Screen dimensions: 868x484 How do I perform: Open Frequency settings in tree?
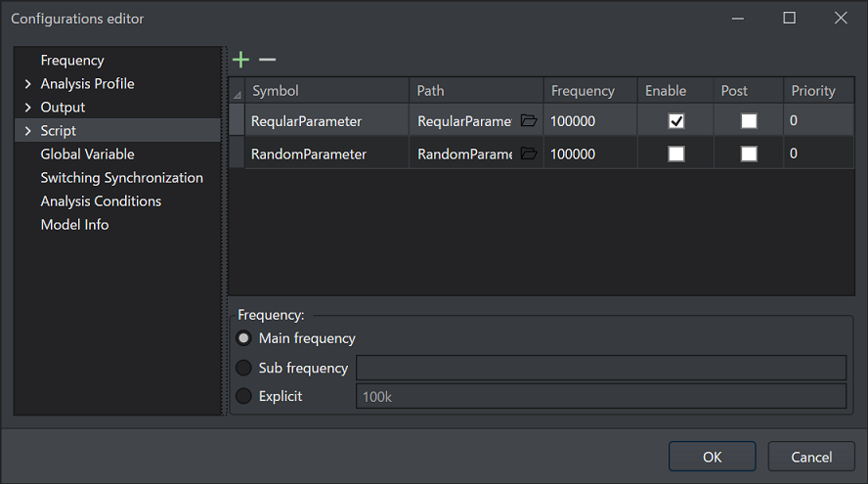pyautogui.click(x=72, y=61)
